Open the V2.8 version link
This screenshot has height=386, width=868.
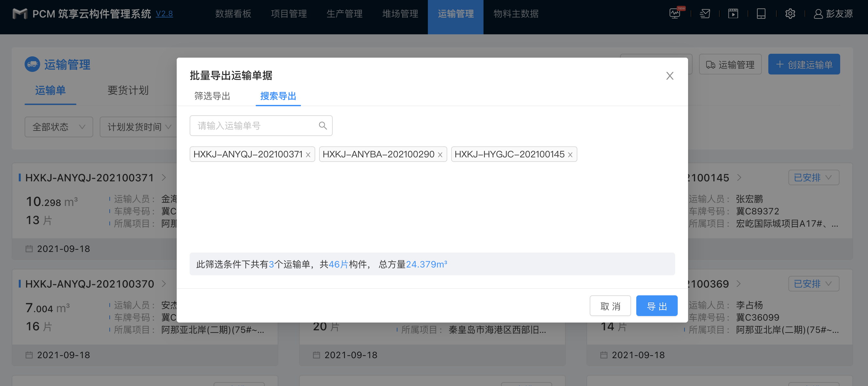point(164,14)
